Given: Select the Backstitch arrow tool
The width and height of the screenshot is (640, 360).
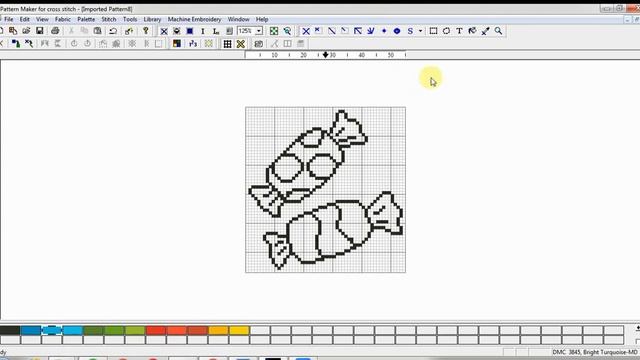Looking at the screenshot, I should point(358,31).
